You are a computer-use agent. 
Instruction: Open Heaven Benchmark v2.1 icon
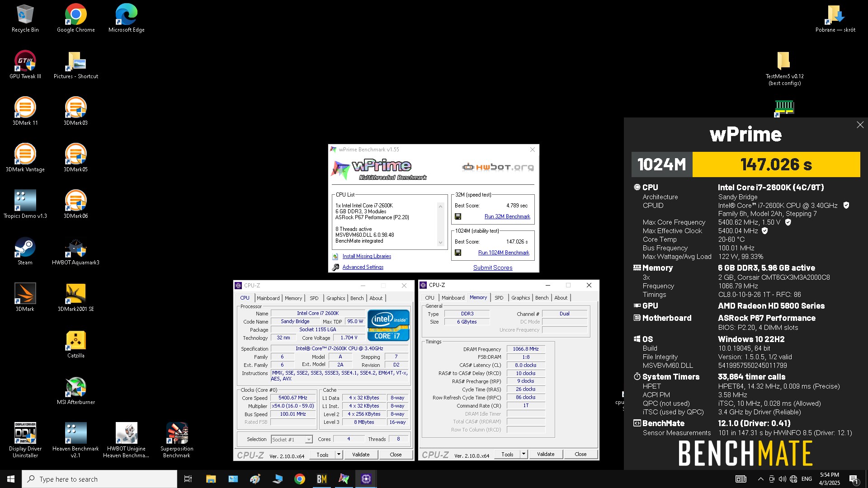click(x=75, y=440)
